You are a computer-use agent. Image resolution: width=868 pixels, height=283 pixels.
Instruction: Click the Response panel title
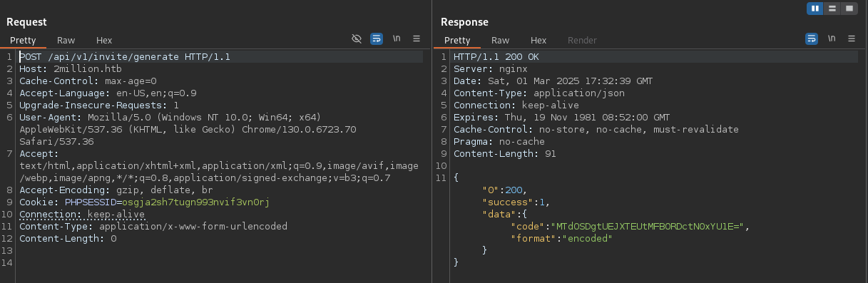tap(464, 22)
